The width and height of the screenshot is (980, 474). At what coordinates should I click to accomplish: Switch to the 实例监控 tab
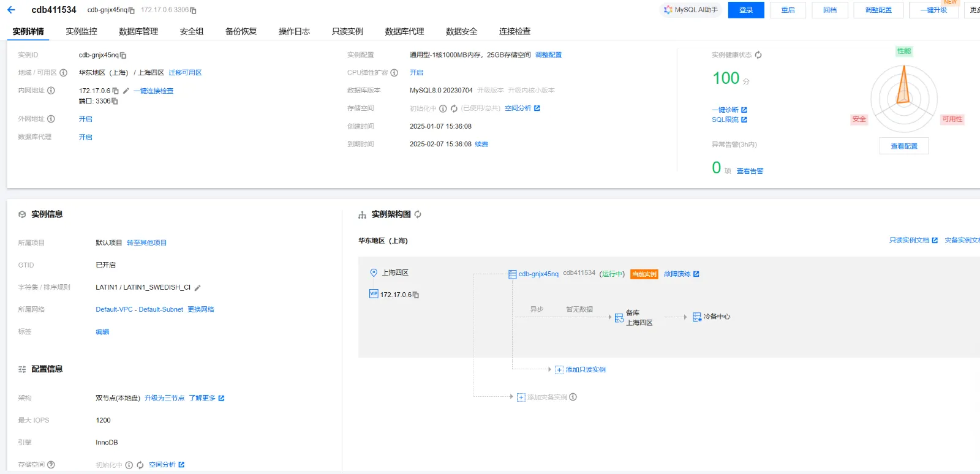(81, 31)
